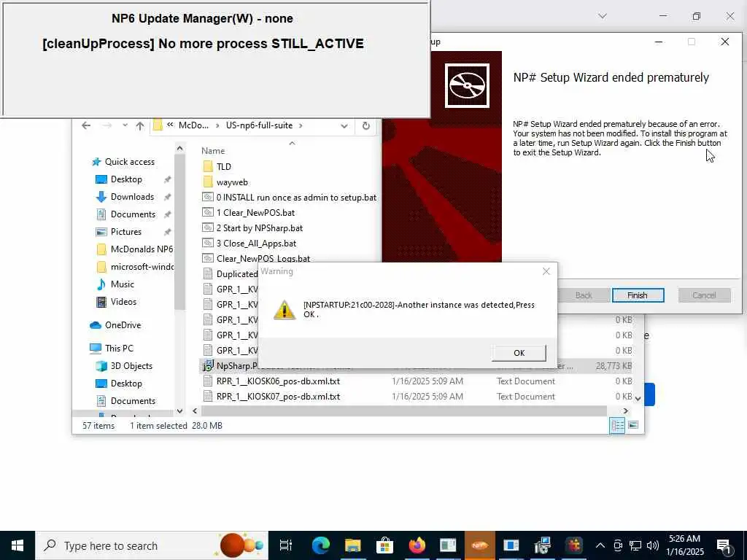Select 3 Close_All_Apps.bat file
This screenshot has width=747, height=560.
[x=249, y=244]
